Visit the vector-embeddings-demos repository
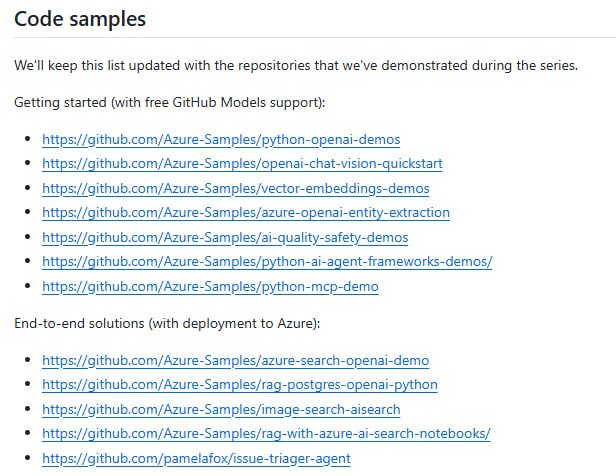 point(235,188)
